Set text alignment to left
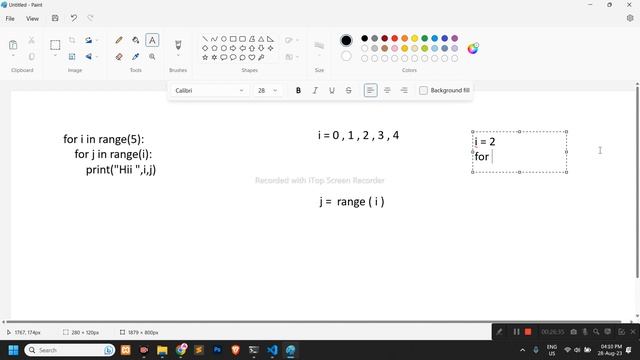Image resolution: width=640 pixels, height=360 pixels. [x=370, y=91]
